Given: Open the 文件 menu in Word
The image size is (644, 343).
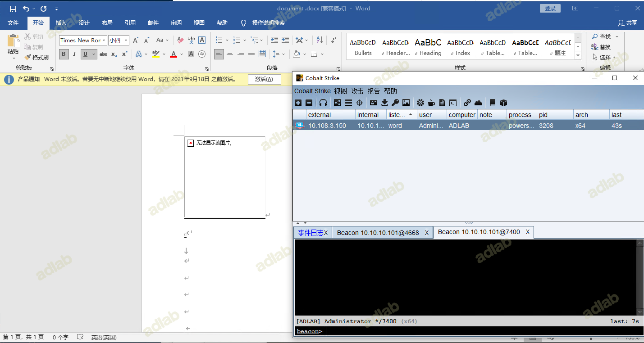Looking at the screenshot, I should (x=13, y=23).
